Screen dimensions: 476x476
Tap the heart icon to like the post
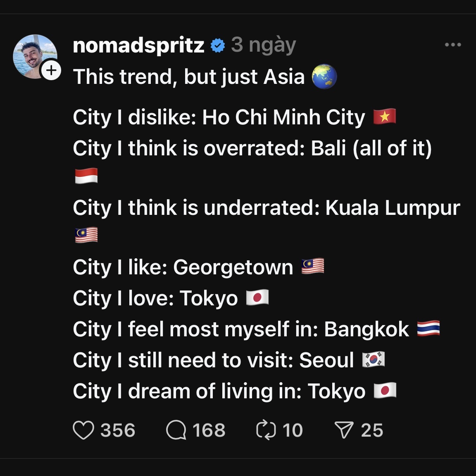(83, 430)
